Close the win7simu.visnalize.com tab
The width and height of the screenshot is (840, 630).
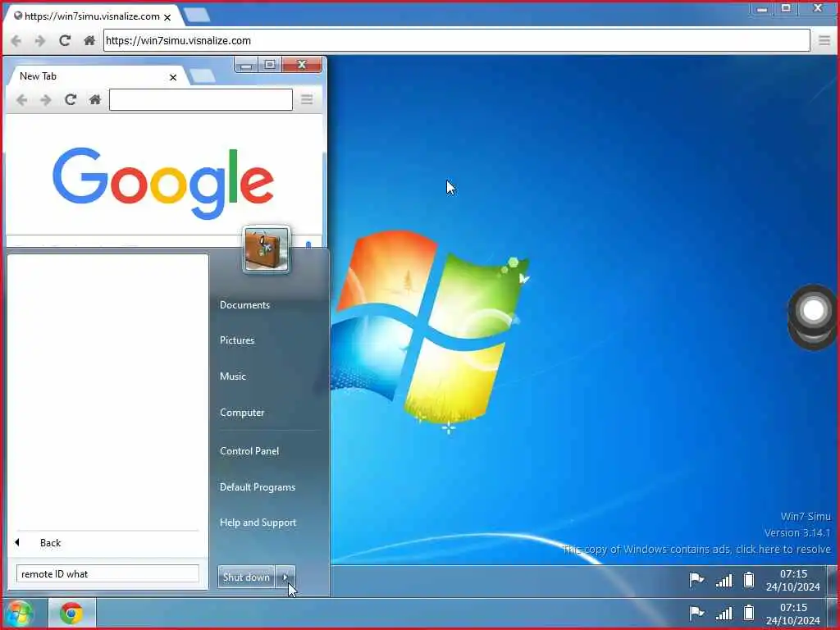pos(167,17)
